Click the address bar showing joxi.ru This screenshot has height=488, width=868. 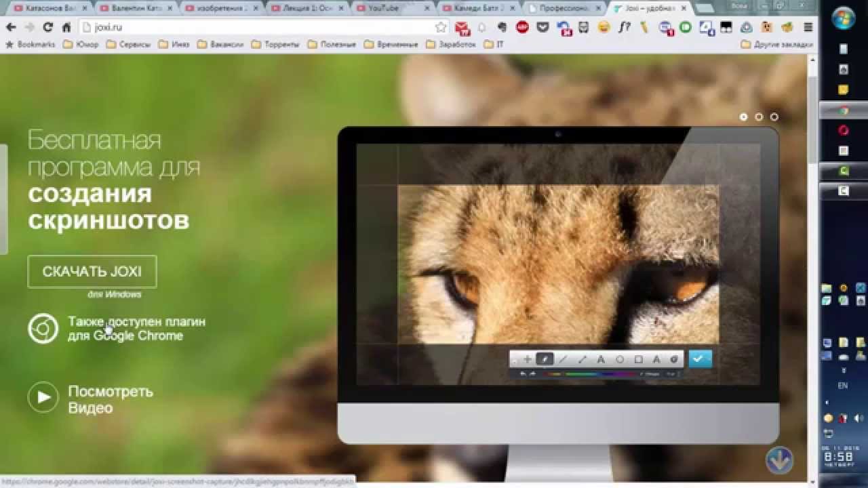pos(264,27)
